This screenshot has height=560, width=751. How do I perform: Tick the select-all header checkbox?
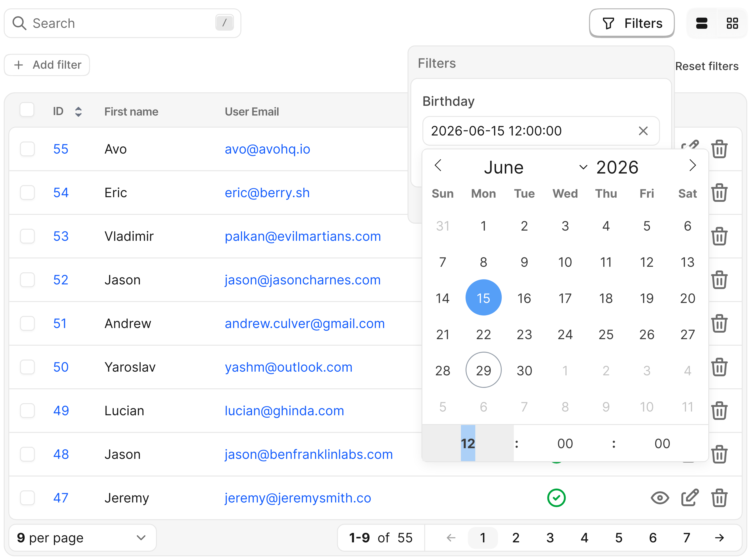coord(27,110)
